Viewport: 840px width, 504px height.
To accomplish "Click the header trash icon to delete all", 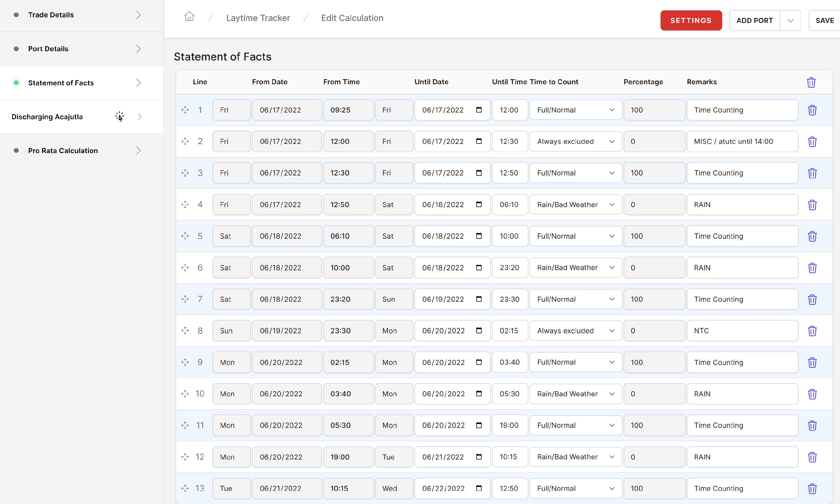I will 811,82.
